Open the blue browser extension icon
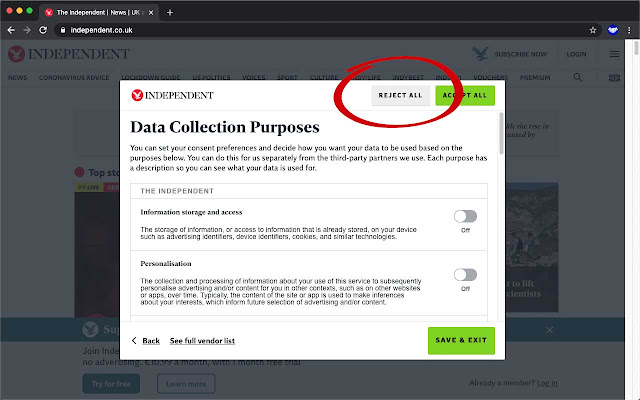640x400 pixels. (x=613, y=30)
